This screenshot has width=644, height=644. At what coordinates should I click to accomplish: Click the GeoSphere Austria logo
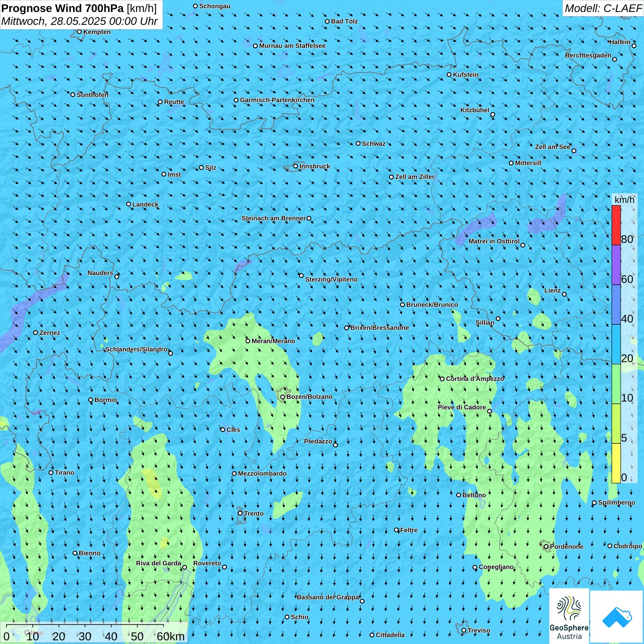pos(569,615)
